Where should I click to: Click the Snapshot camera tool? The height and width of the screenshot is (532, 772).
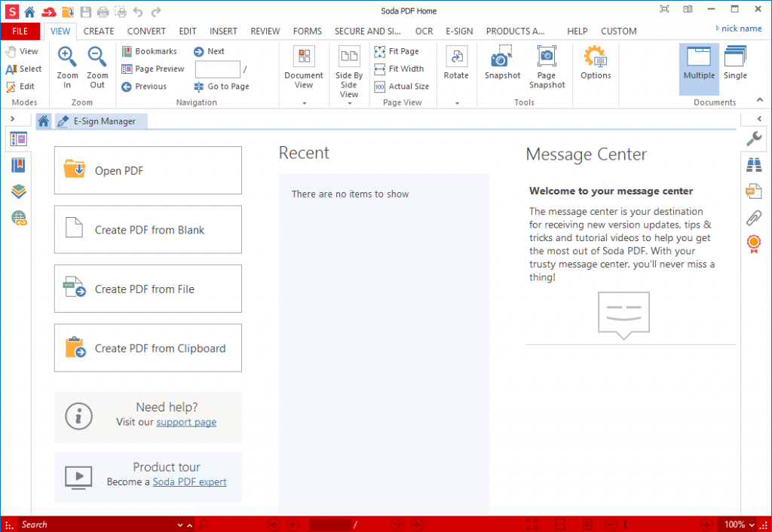(x=502, y=63)
